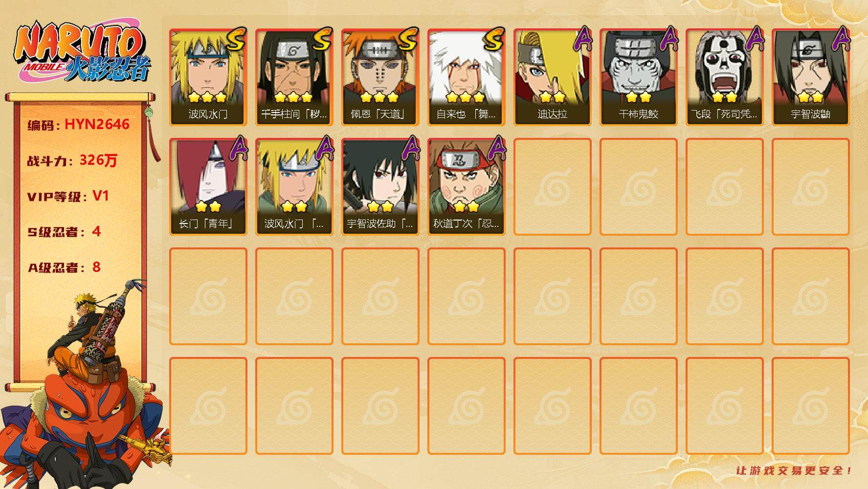Screen dimensions: 868x489
Task: Click the Naruto on toad illustration
Action: click(86, 386)
